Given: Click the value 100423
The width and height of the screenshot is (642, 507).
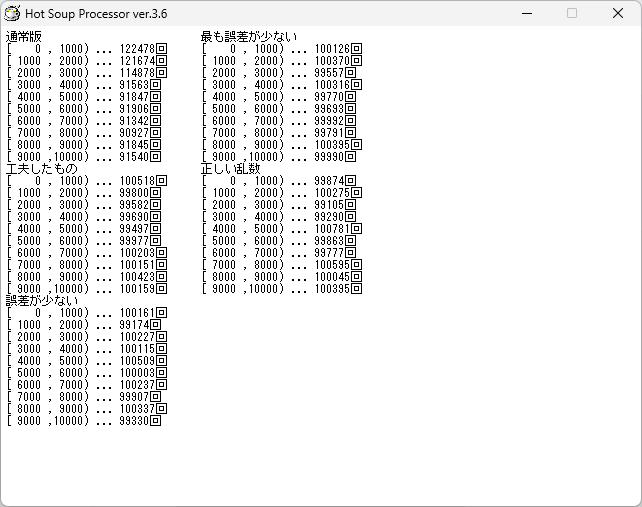Looking at the screenshot, I should [137, 277].
